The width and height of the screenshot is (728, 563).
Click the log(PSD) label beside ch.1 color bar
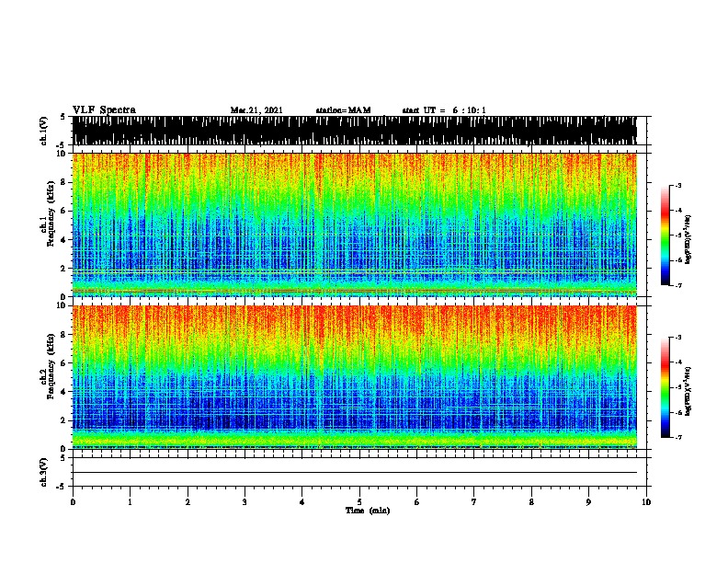(x=688, y=239)
